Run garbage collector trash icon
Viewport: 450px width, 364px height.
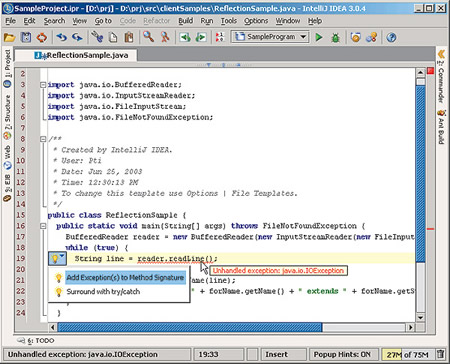(440, 354)
